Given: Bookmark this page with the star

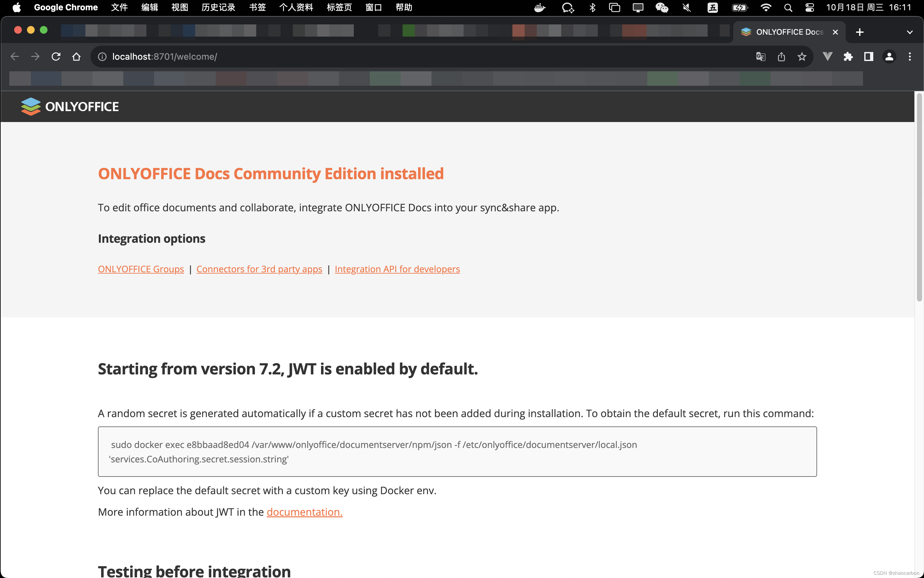Looking at the screenshot, I should coord(802,57).
